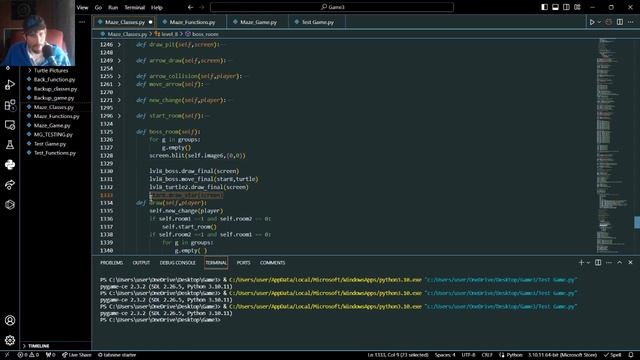640x360 pixels.
Task: Toggle Primary Side Bar layout icon
Action: click(x=544, y=7)
